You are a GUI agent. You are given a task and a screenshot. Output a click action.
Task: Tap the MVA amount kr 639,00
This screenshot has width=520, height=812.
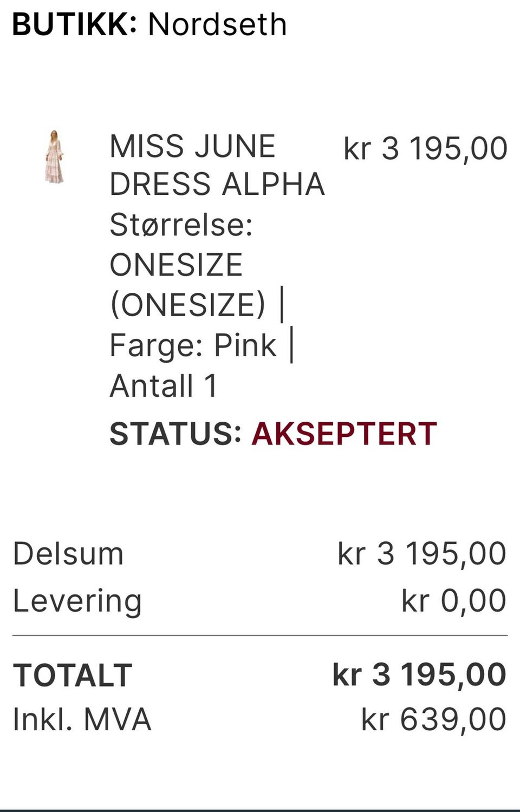[x=434, y=719]
